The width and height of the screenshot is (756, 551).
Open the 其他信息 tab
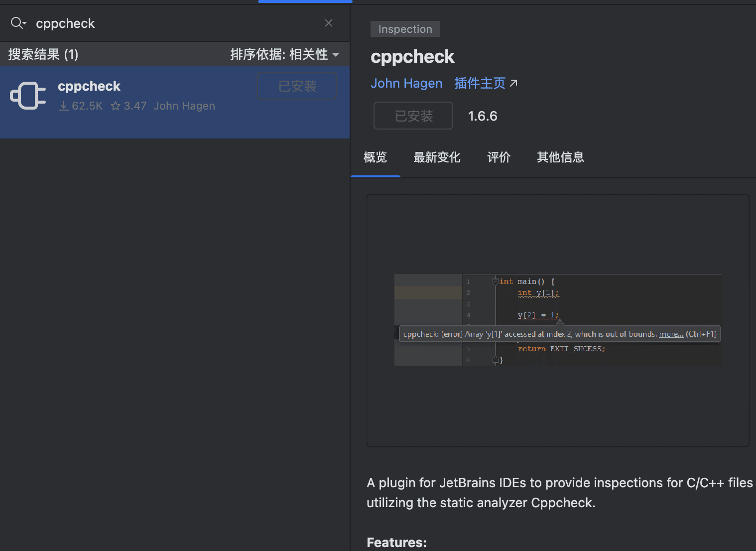click(x=560, y=157)
